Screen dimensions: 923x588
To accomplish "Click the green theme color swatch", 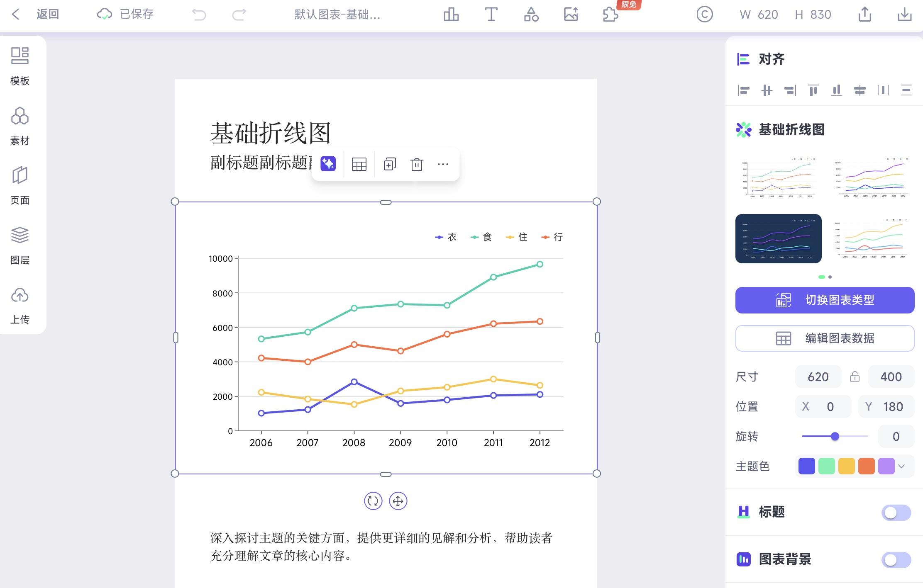I will (826, 466).
